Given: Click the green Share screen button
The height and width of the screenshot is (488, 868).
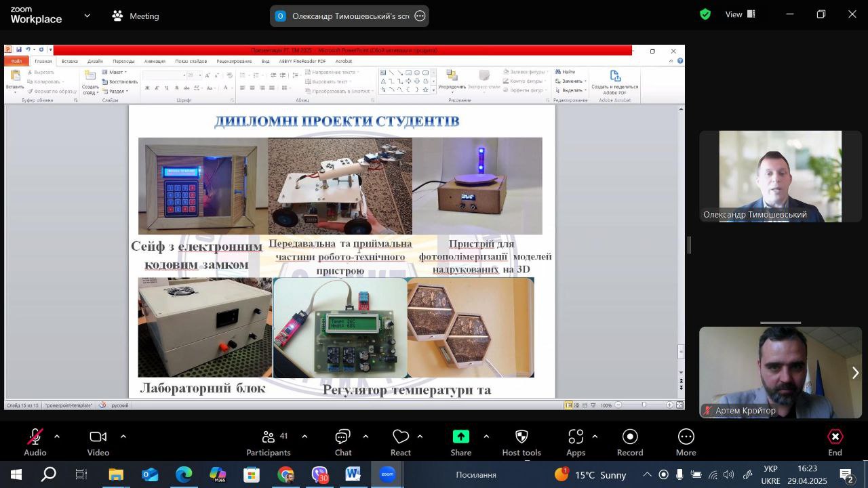Looking at the screenshot, I should (x=461, y=437).
